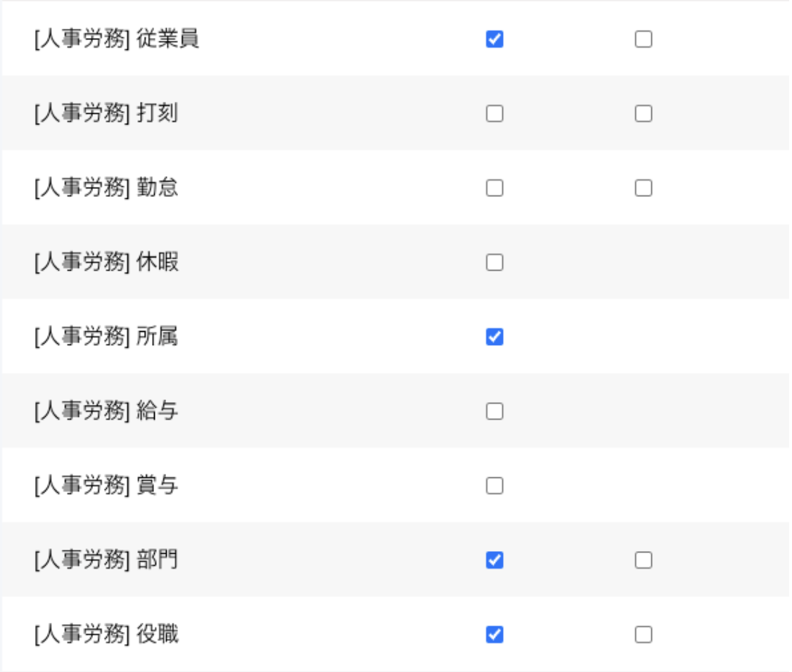Click the [人事労務] 給与 row label
Viewport: 792px width, 672px height.
tap(106, 411)
